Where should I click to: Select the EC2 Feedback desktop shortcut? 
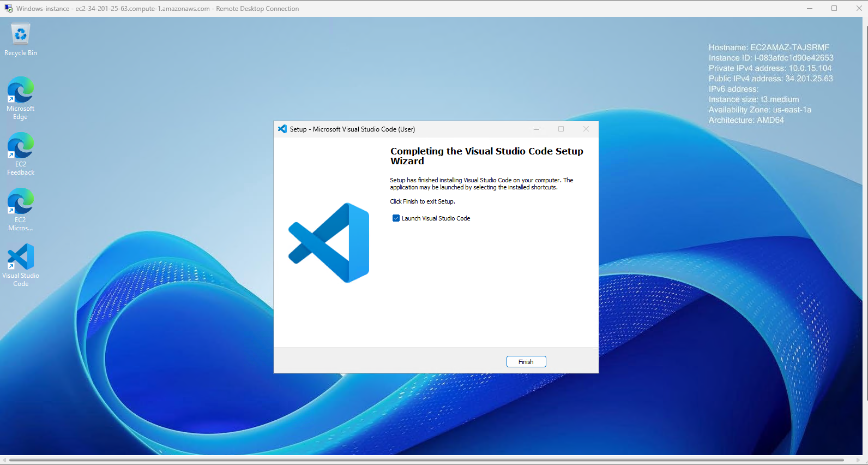pos(21,154)
